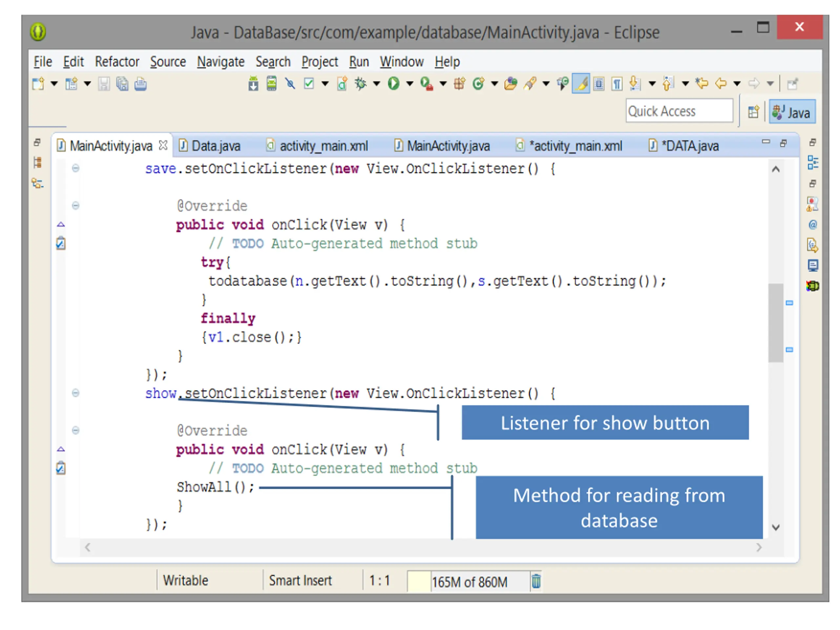
Task: Expand the Back history dropdown arrow
Action: click(x=737, y=84)
